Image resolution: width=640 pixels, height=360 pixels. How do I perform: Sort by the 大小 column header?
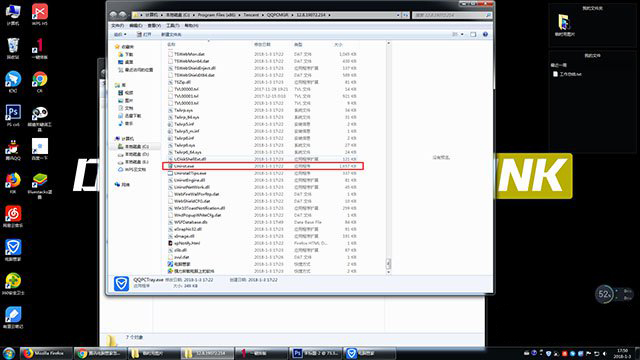[x=338, y=44]
